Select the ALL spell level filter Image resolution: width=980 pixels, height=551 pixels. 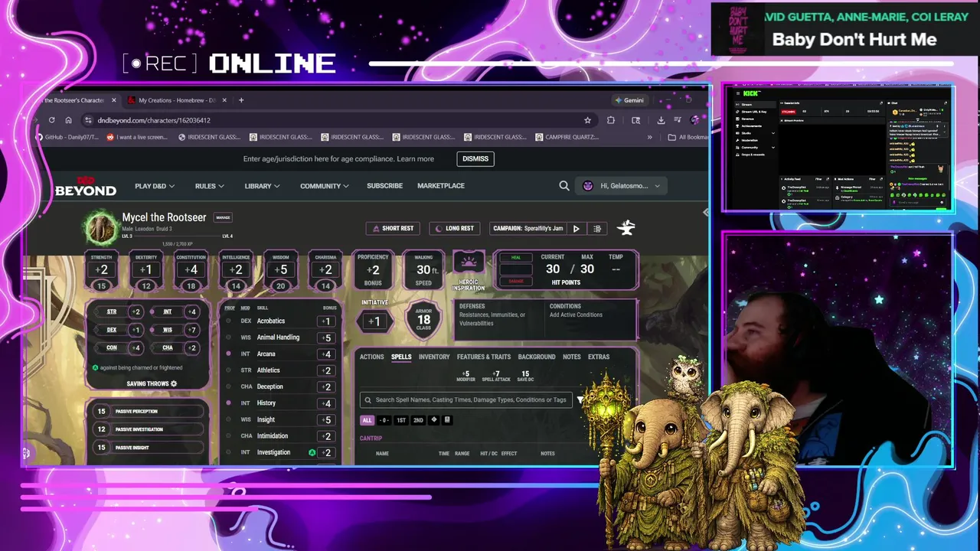coord(367,420)
